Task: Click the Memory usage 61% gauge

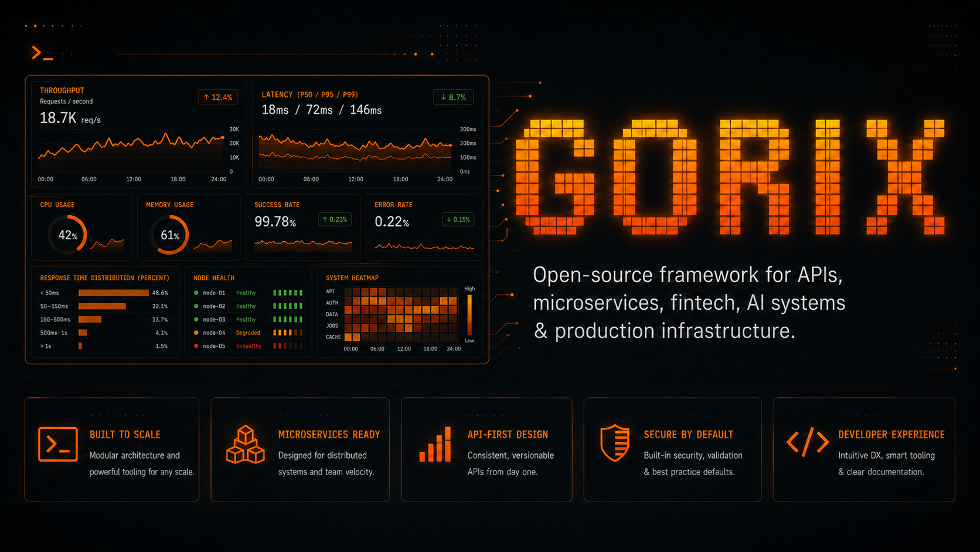Action: coord(169,235)
